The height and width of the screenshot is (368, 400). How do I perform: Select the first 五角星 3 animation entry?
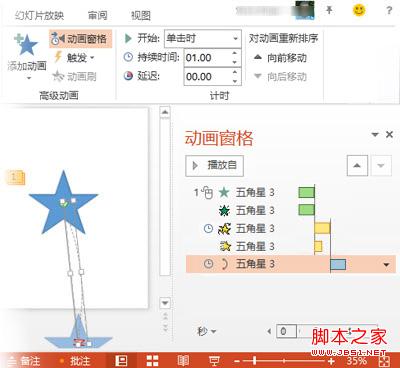290,192
